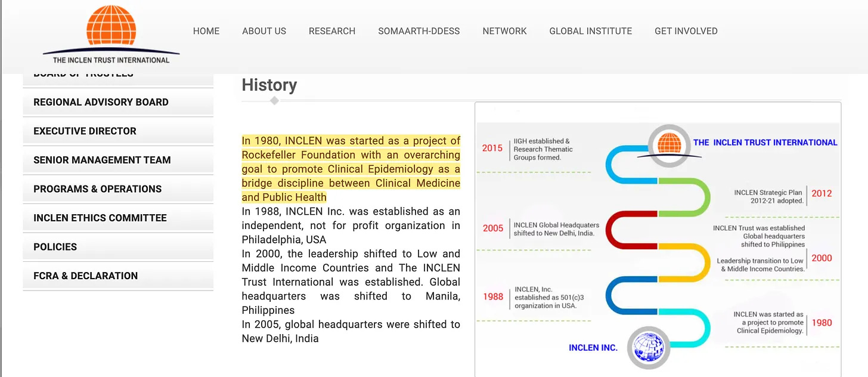Open the NETWORK menu
Viewport: 868px width, 377px height.
[505, 31]
